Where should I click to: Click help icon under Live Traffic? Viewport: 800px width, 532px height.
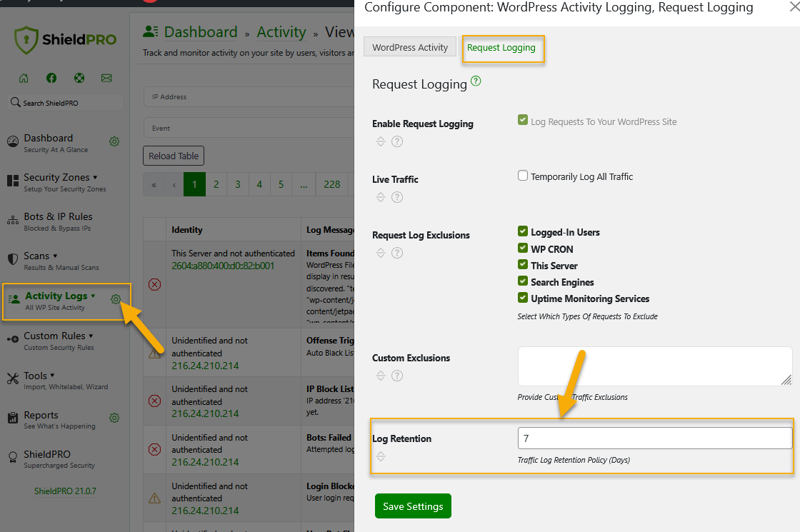coord(397,197)
